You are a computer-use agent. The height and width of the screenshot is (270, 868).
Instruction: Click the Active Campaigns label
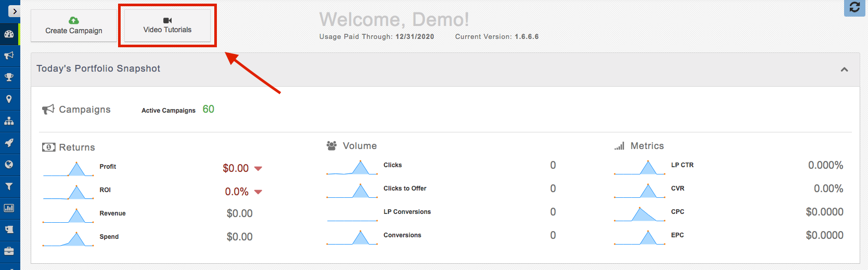tap(169, 111)
